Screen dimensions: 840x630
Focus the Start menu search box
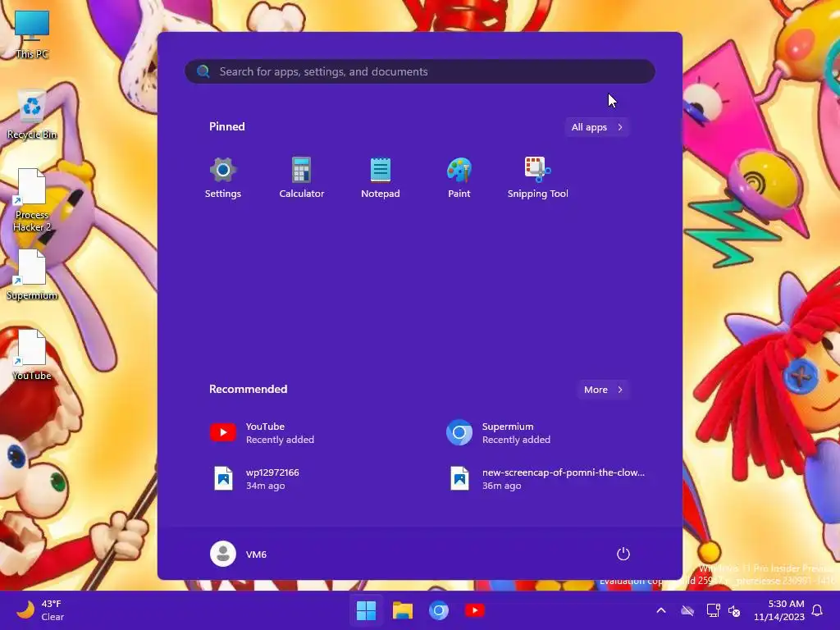click(420, 72)
